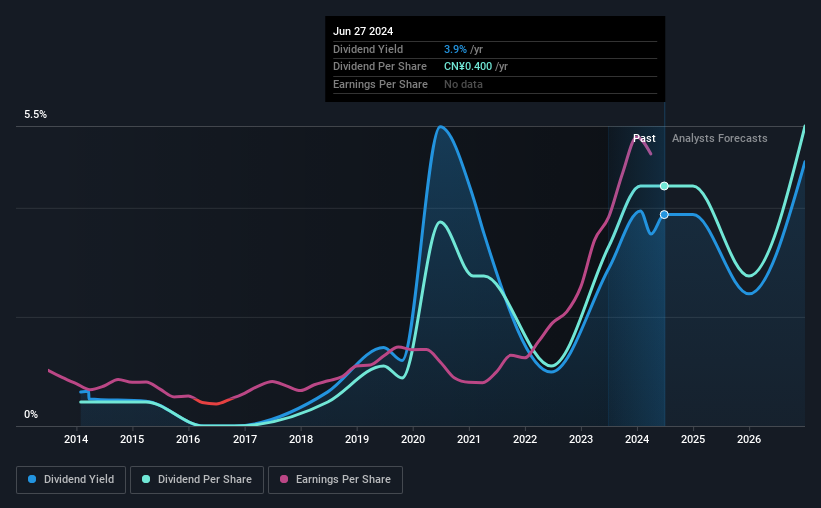Toggle the Earnings Per Share legend button
821x508 pixels.
pyautogui.click(x=335, y=480)
